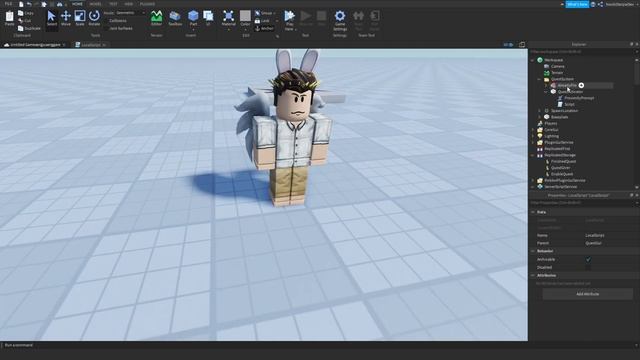The width and height of the screenshot is (640, 360).
Task: Expand the Baseplate node
Action: [x=539, y=117]
